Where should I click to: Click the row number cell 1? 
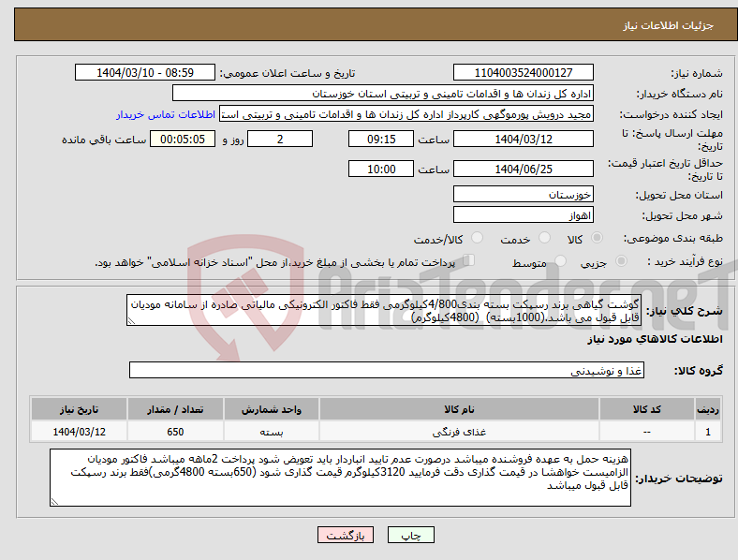pos(708,432)
